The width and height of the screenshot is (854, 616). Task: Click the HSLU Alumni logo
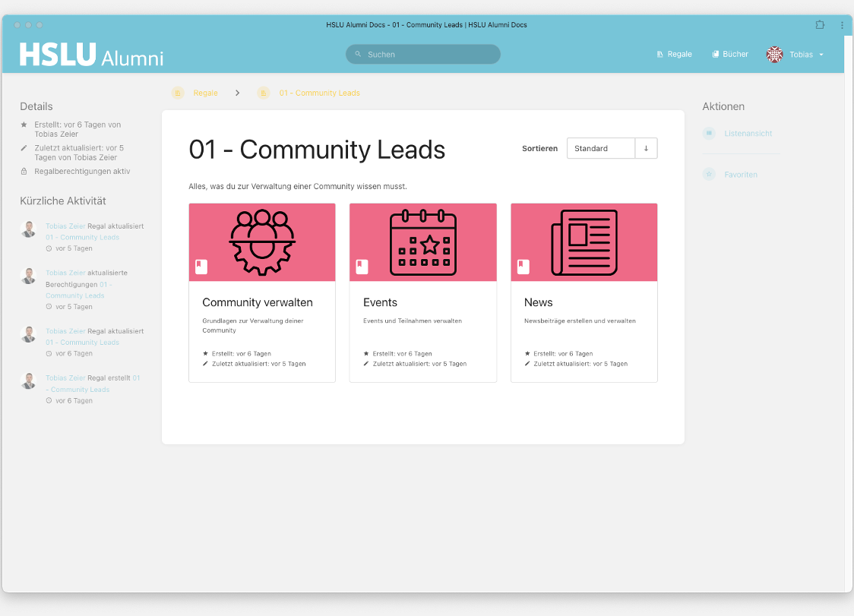coord(91,55)
